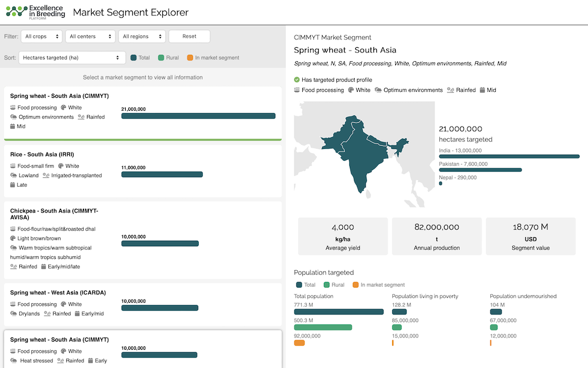The image size is (588, 368).
Task: Click In market segment legend under Population targeted
Action: tap(379, 284)
